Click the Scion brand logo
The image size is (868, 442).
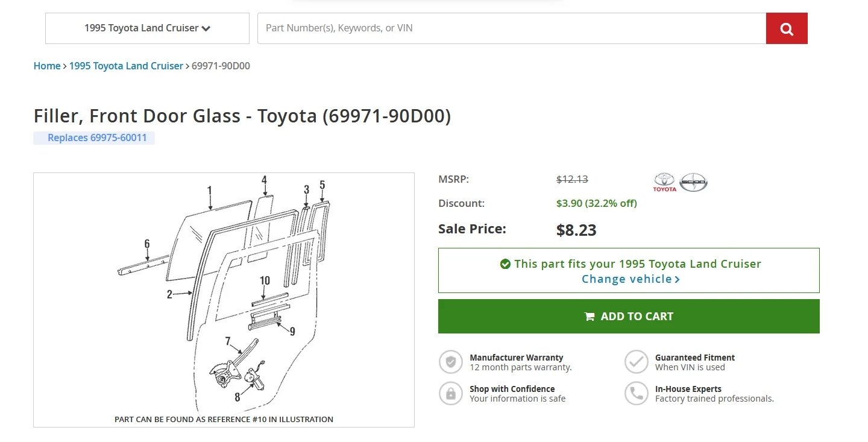[x=693, y=182]
